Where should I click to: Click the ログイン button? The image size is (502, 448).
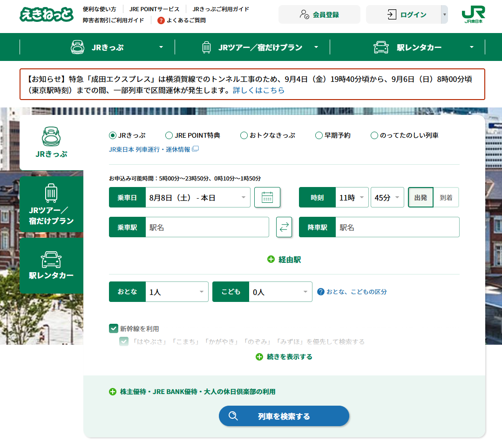click(403, 14)
